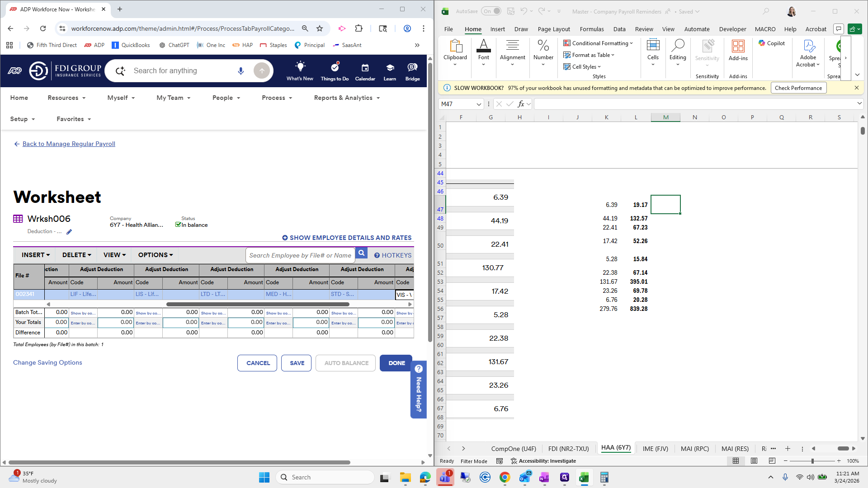
Task: Open the Conditional Formatting dropdown
Action: point(598,43)
